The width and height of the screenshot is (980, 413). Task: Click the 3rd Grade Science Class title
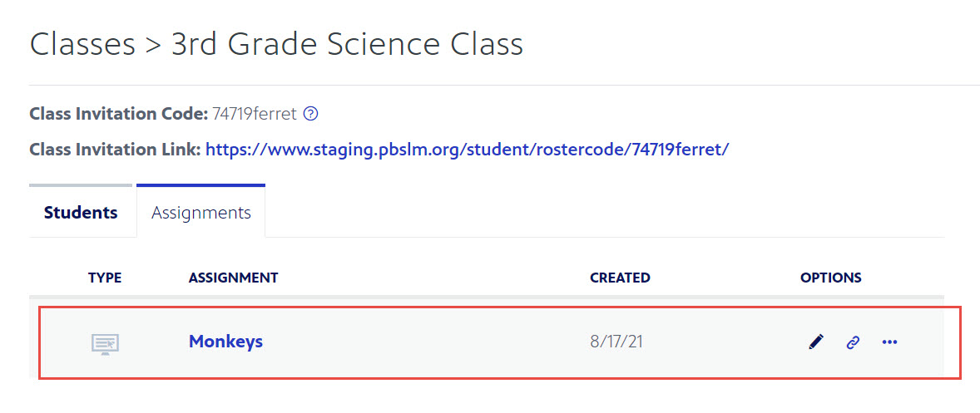point(347,44)
